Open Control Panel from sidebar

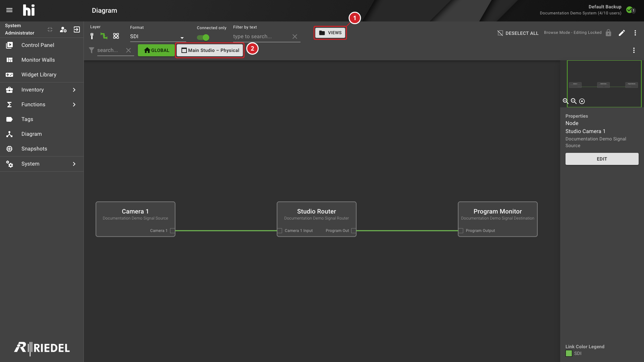point(42,45)
